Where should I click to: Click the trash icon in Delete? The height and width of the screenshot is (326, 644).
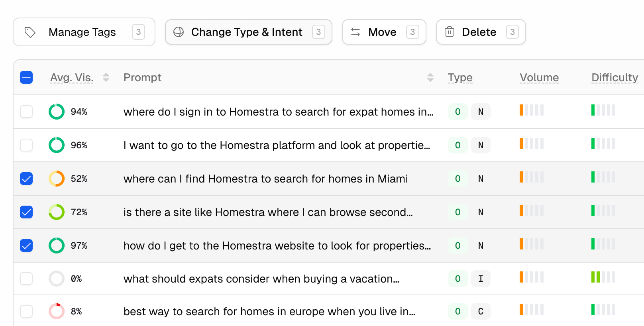[450, 32]
